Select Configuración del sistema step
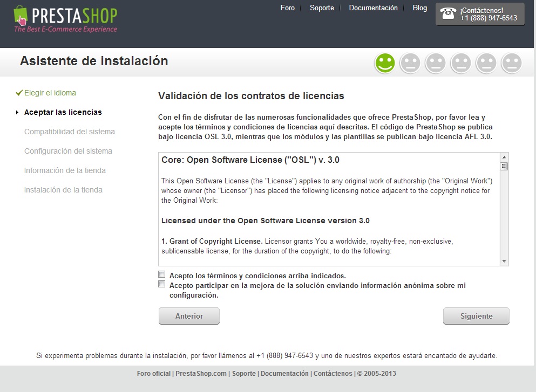 68,152
